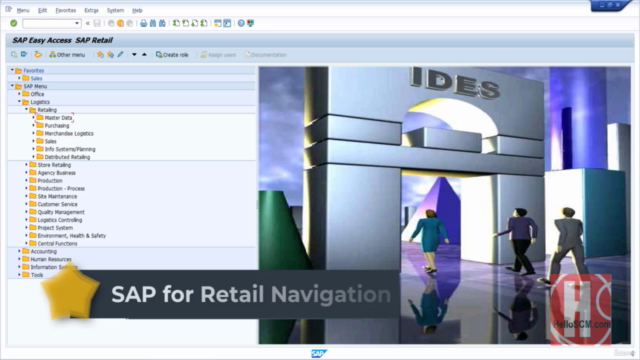Select Central Functions tree item
The height and width of the screenshot is (360, 640).
pyautogui.click(x=57, y=243)
